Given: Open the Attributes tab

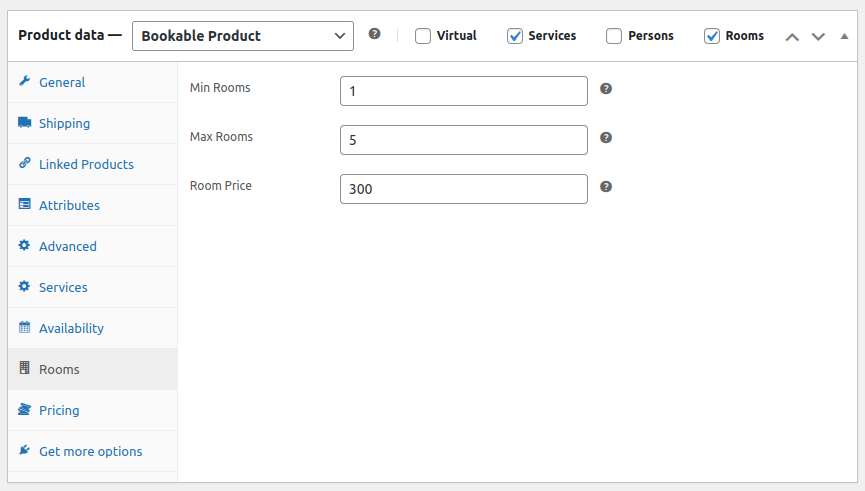Looking at the screenshot, I should pyautogui.click(x=69, y=205).
